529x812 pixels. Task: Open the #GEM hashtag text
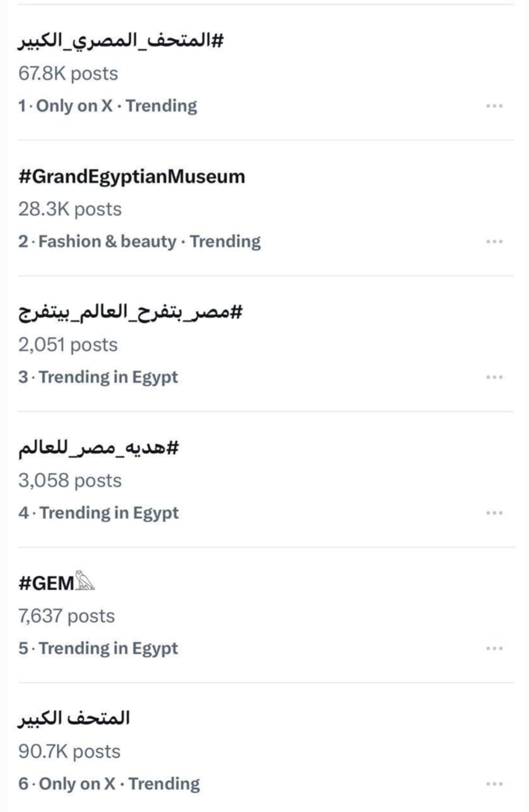46,583
